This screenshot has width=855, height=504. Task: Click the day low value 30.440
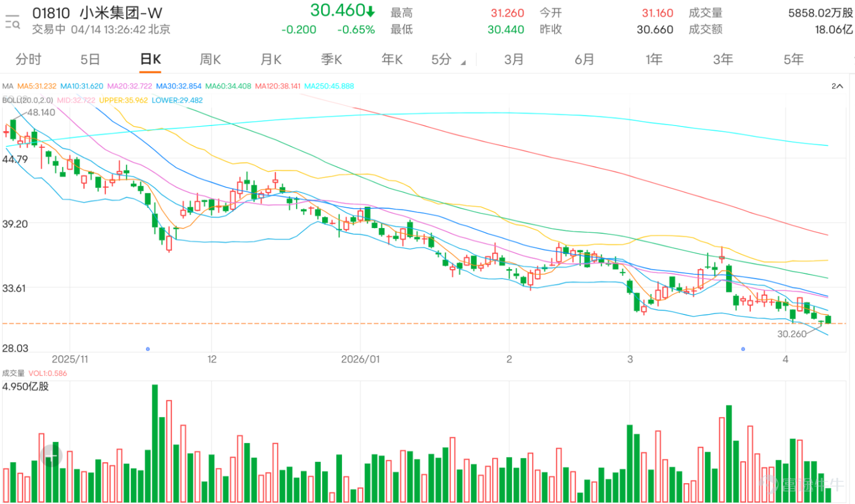coord(506,29)
